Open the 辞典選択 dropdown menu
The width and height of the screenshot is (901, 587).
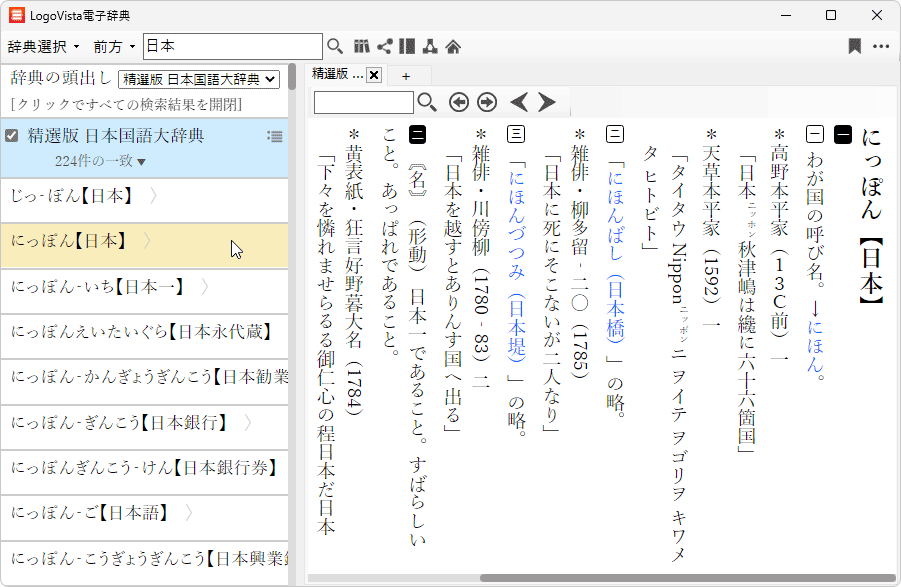(44, 46)
